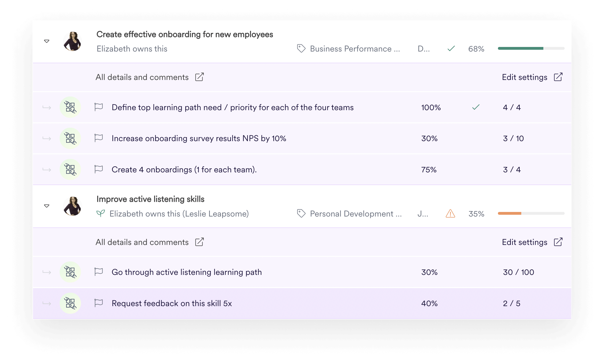Image resolution: width=604 pixels, height=364 pixels.
Task: Open All details and comments for the onboarding goal
Action: coord(142,77)
